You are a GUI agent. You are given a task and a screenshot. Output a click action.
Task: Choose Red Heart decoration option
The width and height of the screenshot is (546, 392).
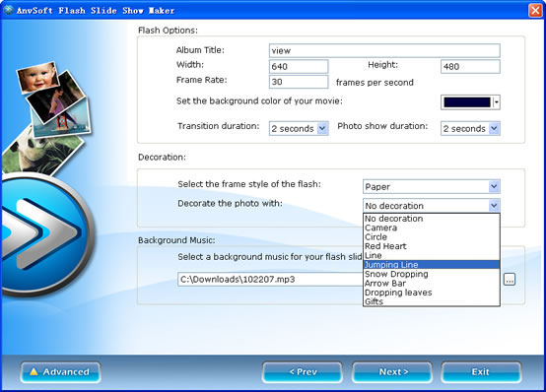[431, 246]
